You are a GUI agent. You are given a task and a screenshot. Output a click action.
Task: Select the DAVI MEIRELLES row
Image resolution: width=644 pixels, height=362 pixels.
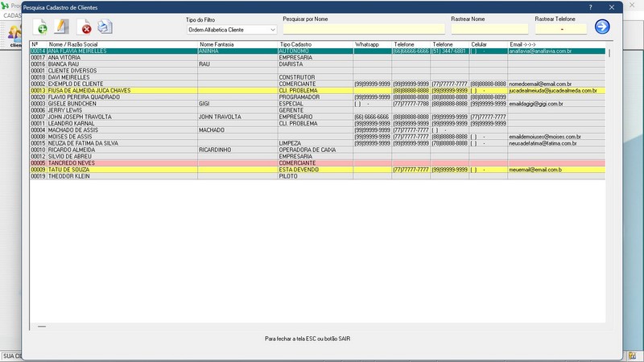coord(317,77)
